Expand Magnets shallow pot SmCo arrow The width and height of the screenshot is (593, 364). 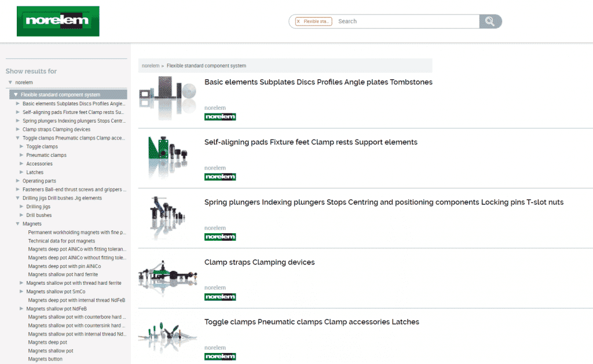21,292
